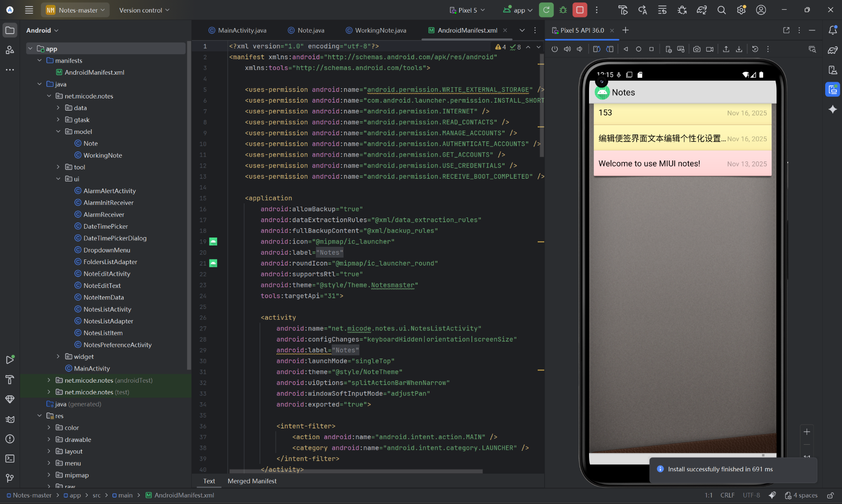
Task: Open Terminal tool window icon
Action: [x=10, y=459]
